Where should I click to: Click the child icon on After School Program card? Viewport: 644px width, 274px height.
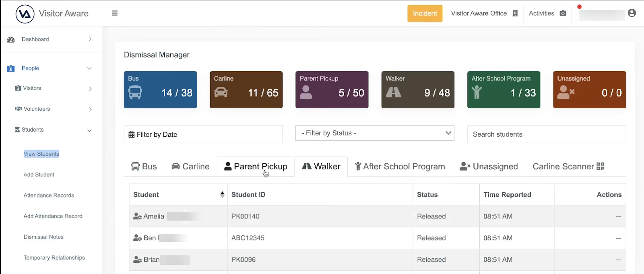477,92
